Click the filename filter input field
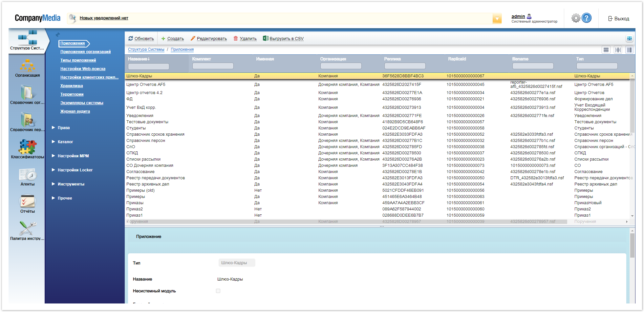The width and height of the screenshot is (644, 312). point(533,66)
